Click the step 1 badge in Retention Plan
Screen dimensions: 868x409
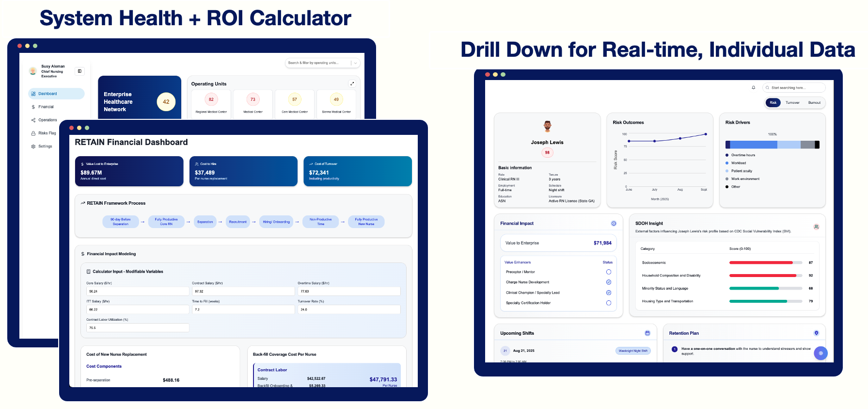[x=675, y=349]
